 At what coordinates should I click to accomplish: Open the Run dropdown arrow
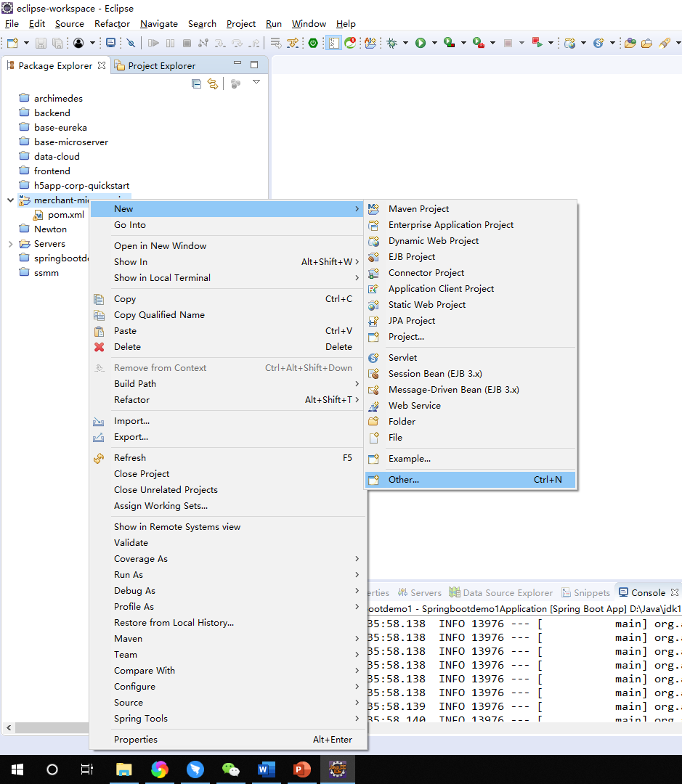(x=434, y=43)
